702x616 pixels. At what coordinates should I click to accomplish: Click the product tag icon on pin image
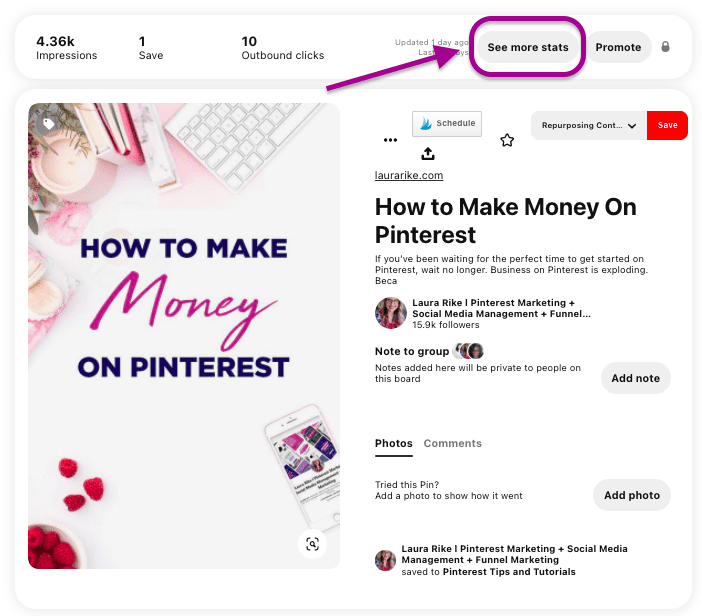point(48,124)
